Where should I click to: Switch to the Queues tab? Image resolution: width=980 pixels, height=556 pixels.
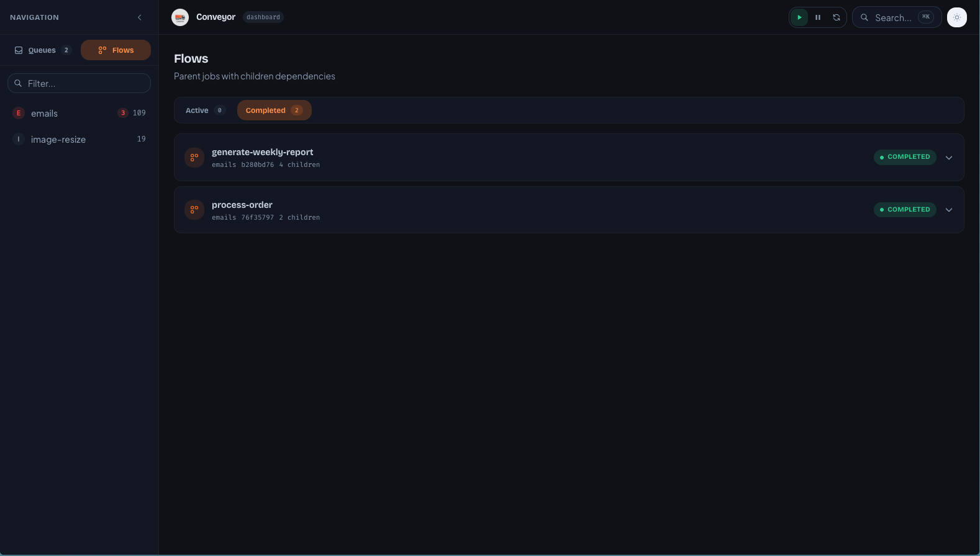pos(42,50)
